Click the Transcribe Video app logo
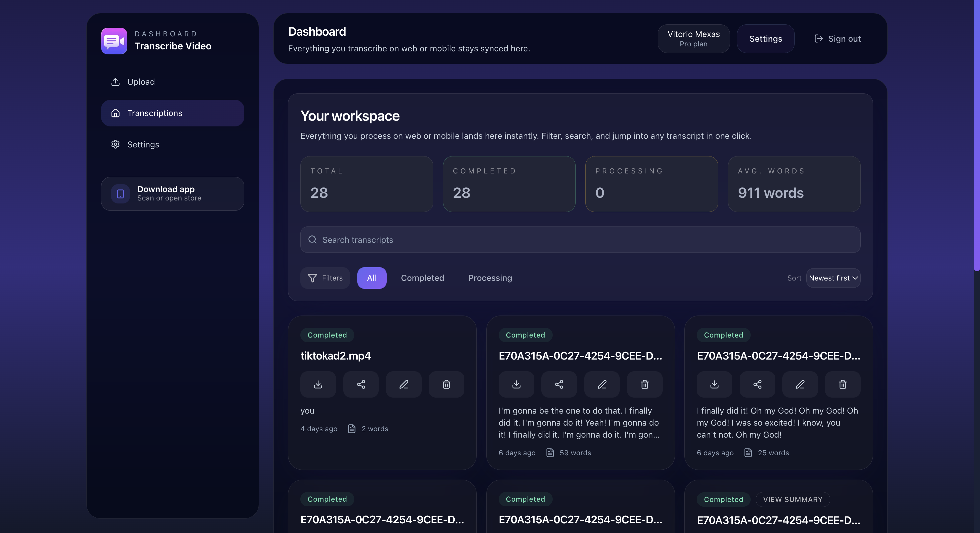 pyautogui.click(x=114, y=41)
